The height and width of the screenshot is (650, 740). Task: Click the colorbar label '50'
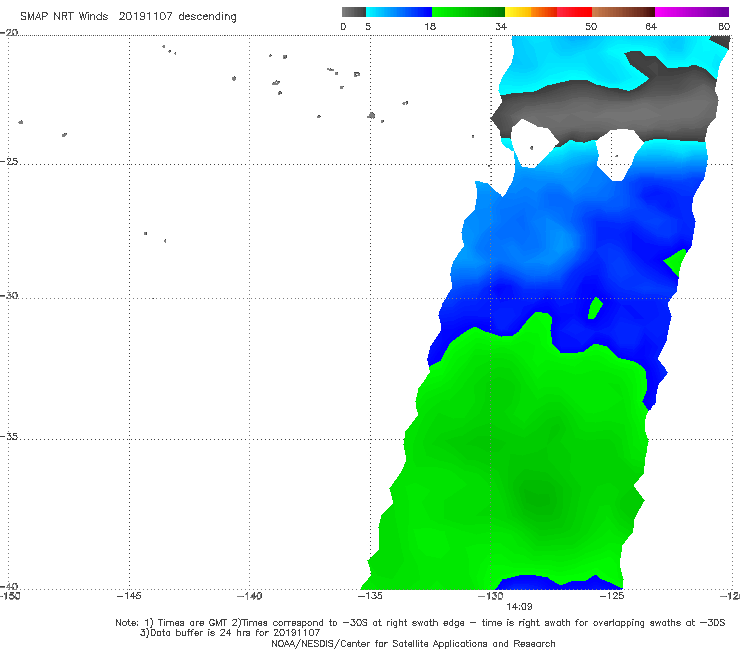click(591, 27)
